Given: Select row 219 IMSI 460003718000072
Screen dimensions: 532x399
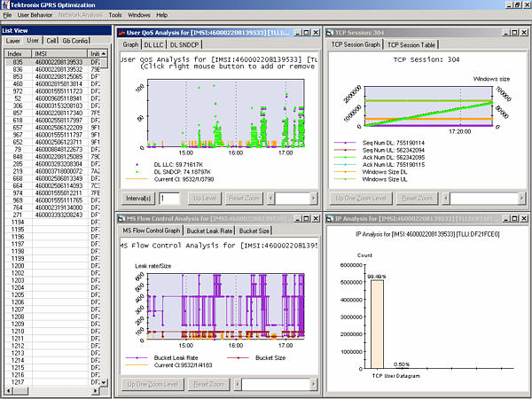Looking at the screenshot, I should click(52, 171).
